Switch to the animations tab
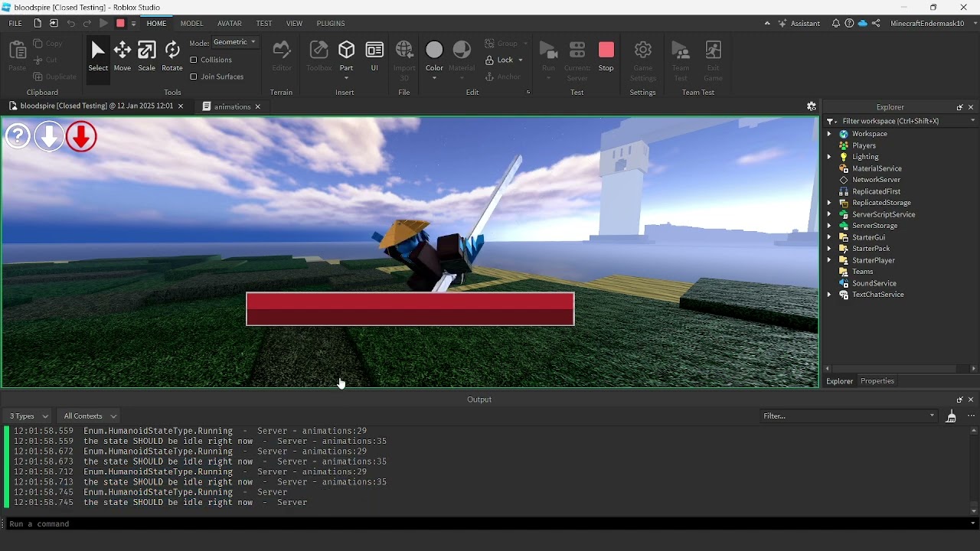 coord(230,106)
